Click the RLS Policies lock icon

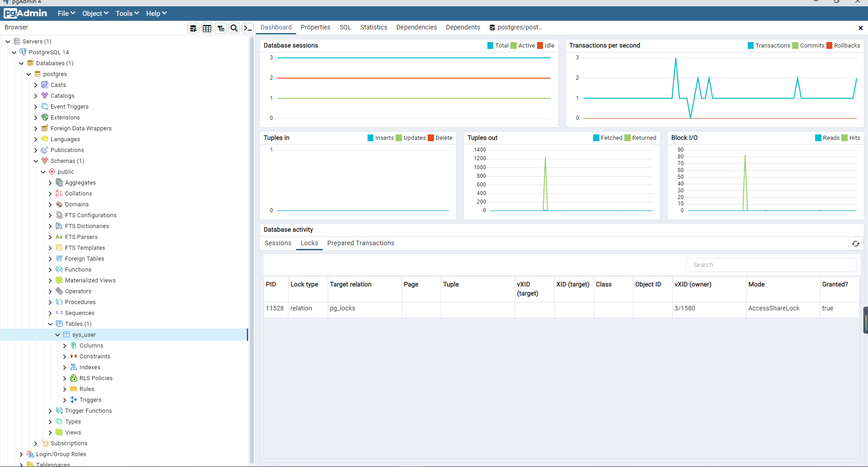click(74, 378)
